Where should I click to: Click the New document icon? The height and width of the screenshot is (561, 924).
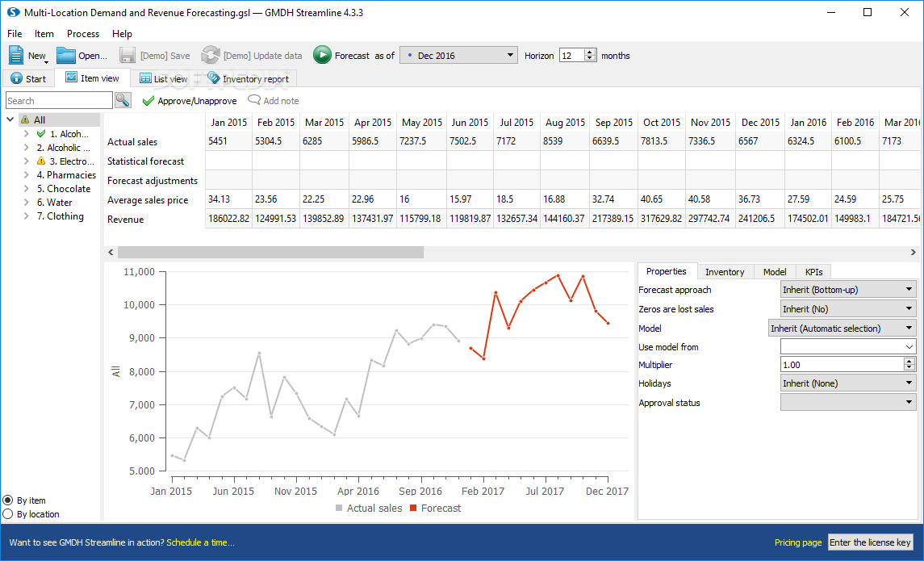pos(16,56)
